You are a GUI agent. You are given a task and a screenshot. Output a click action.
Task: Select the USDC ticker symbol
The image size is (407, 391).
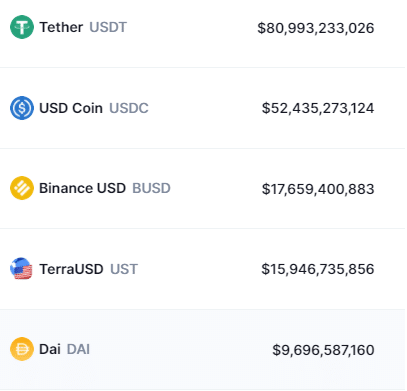click(129, 108)
